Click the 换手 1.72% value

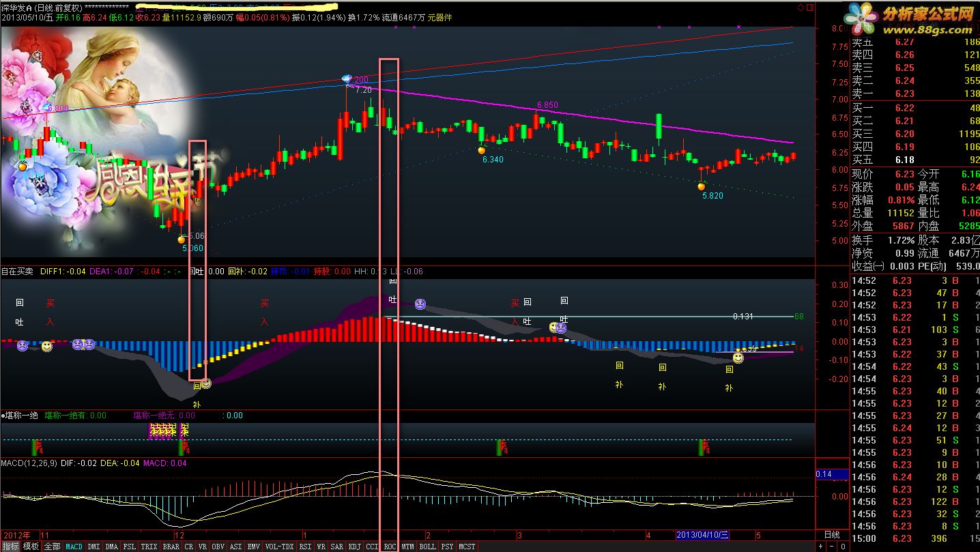tap(902, 240)
